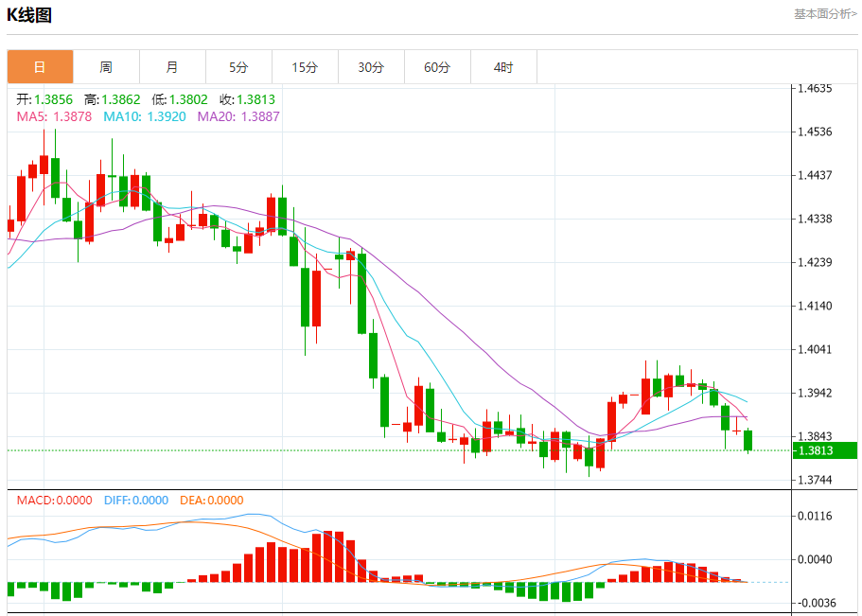Click the rightmost green candlestick on the chart
862x616 pixels.
[748, 441]
